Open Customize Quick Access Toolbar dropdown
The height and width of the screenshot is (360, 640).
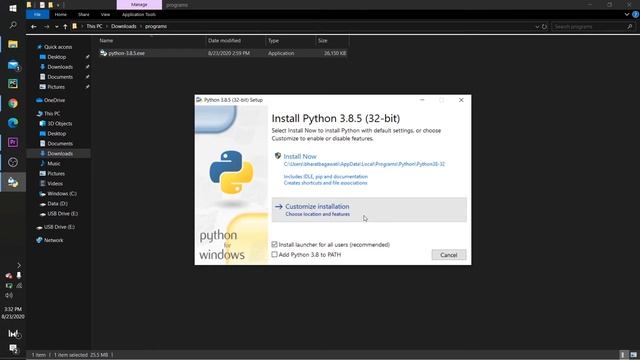point(58,5)
